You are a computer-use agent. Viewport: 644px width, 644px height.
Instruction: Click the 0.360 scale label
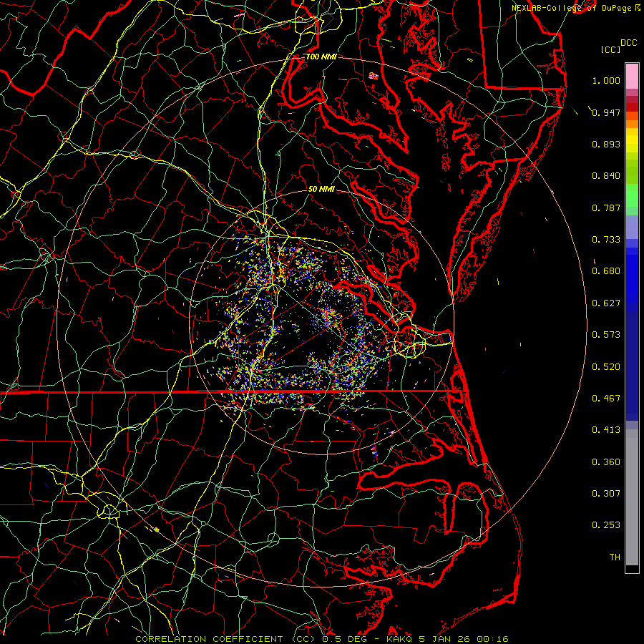coord(606,462)
